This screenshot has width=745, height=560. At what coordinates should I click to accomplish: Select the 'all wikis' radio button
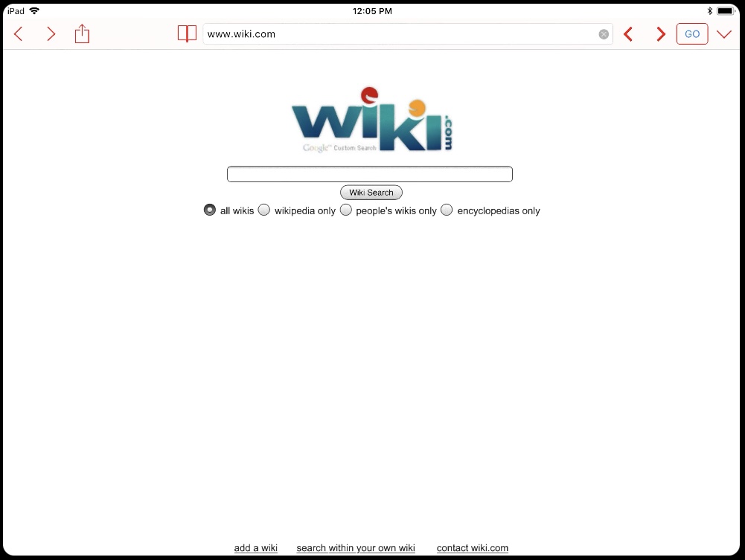click(210, 210)
